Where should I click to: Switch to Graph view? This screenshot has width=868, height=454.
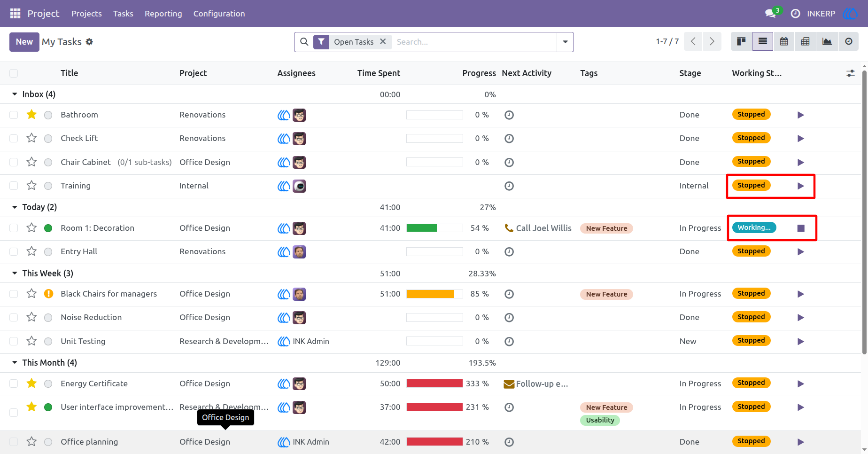(x=827, y=42)
